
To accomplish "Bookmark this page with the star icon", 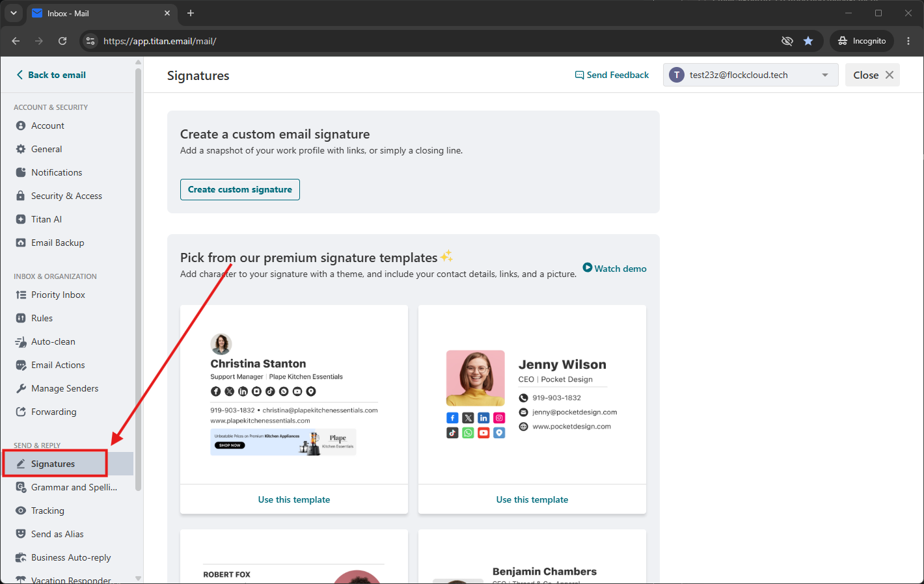I will (x=808, y=41).
